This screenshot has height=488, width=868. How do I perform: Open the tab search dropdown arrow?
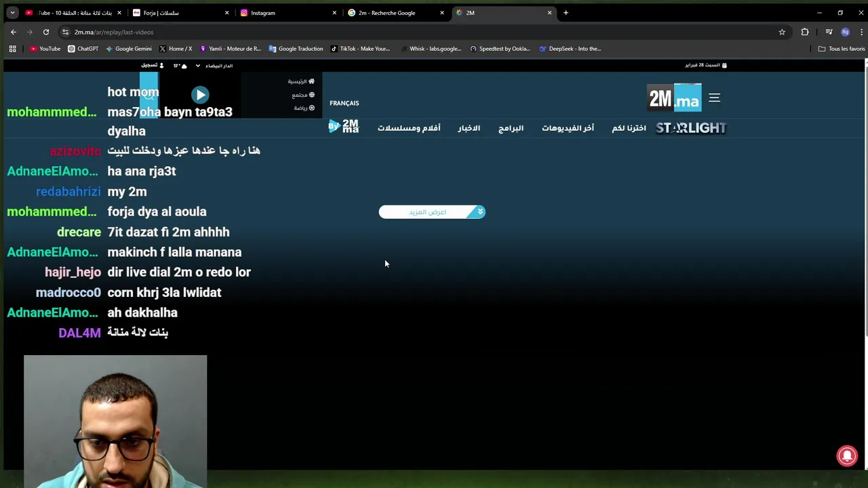[12, 13]
